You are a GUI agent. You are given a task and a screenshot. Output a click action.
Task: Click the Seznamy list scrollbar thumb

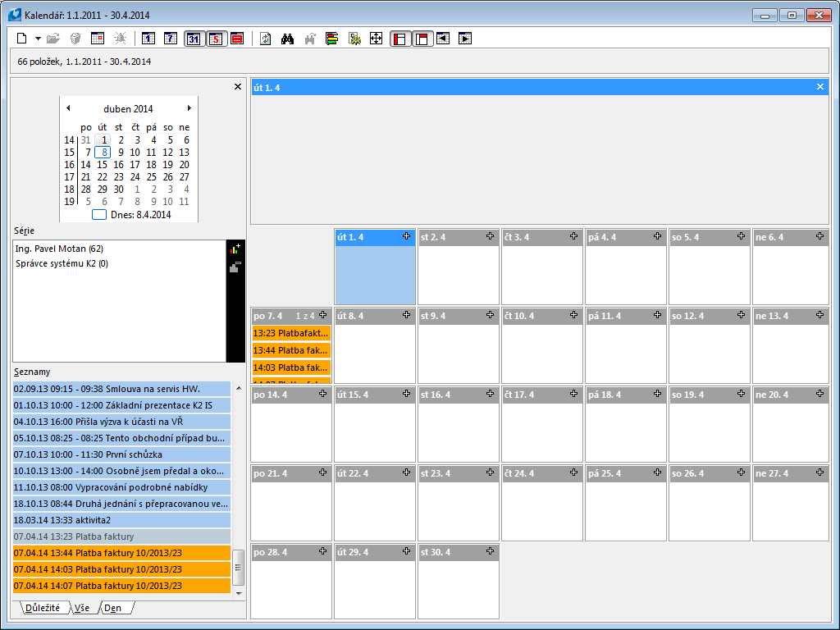click(x=239, y=568)
